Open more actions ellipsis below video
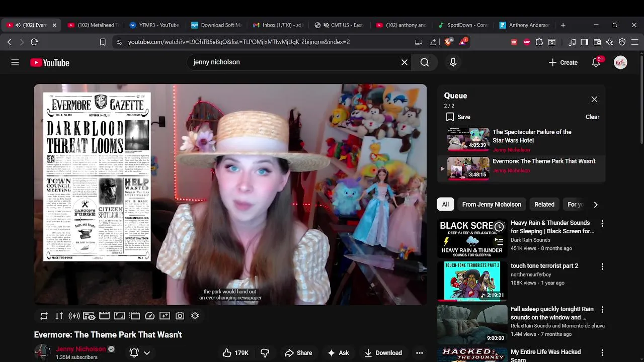The height and width of the screenshot is (362, 644). pos(420,353)
